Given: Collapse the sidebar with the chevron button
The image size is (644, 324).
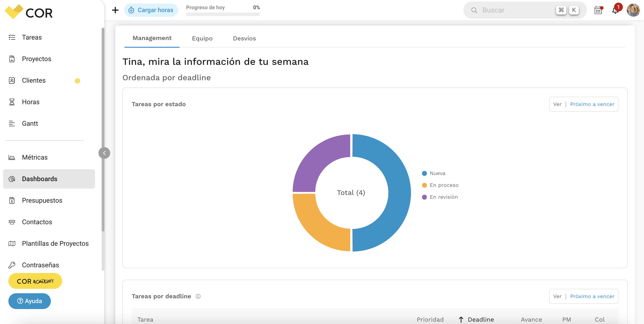Looking at the screenshot, I should [104, 153].
